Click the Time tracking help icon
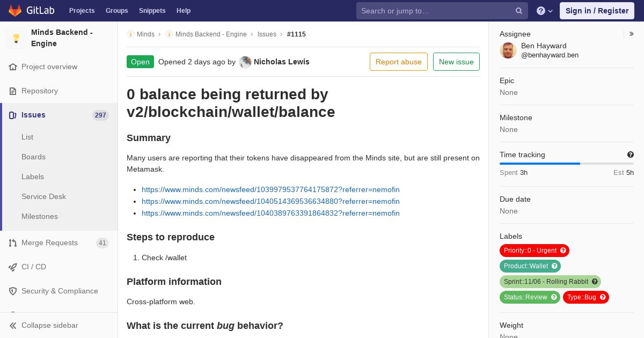This screenshot has height=338, width=644. click(x=630, y=155)
